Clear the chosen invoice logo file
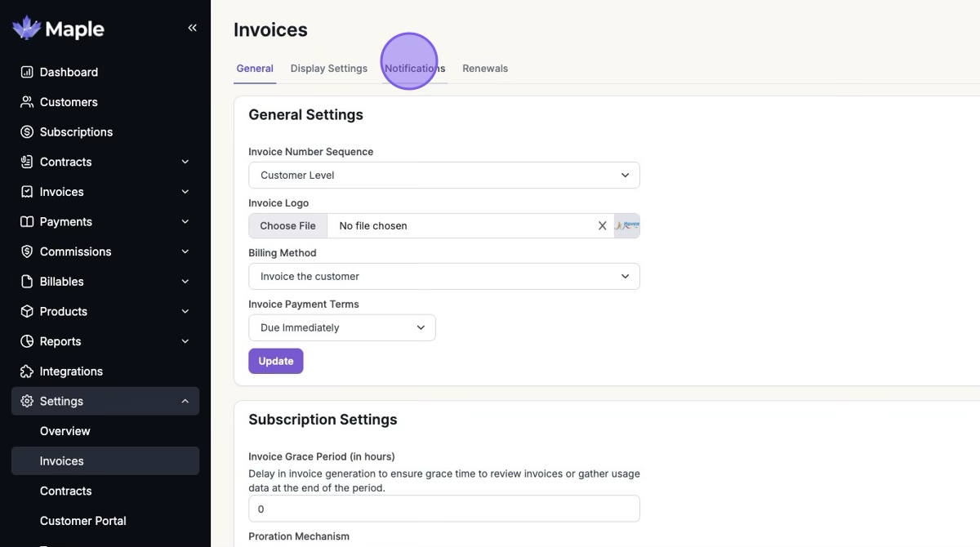Viewport: 980px width, 547px height. click(603, 226)
